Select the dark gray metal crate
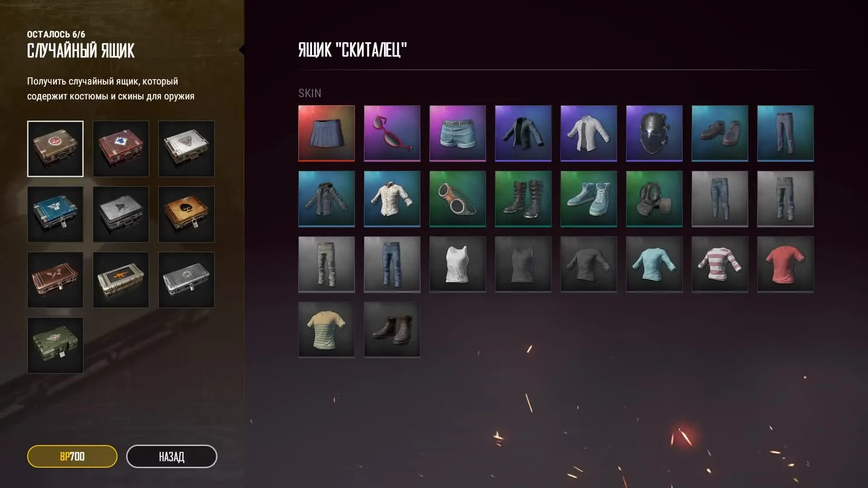The height and width of the screenshot is (488, 868). tap(121, 214)
